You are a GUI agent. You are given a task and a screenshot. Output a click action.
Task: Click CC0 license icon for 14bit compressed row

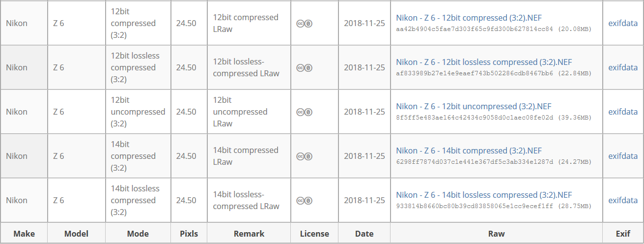click(x=305, y=156)
